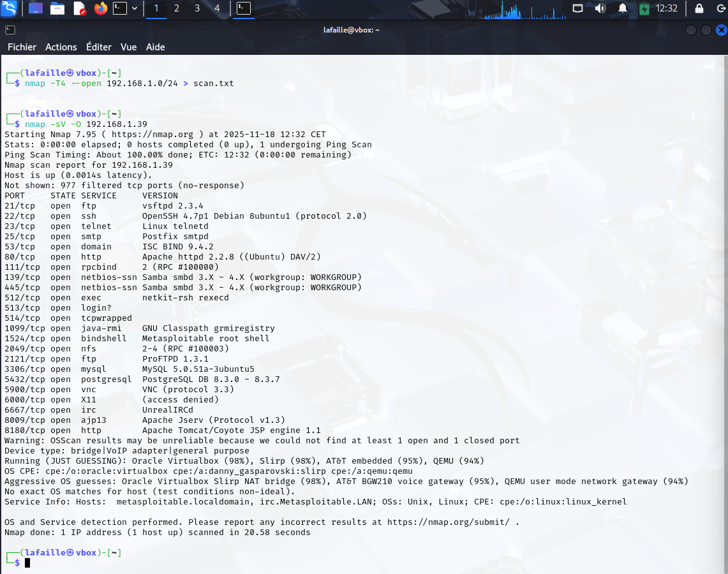This screenshot has height=574, width=728.
Task: Mute audio via the volume icon
Action: point(600,9)
